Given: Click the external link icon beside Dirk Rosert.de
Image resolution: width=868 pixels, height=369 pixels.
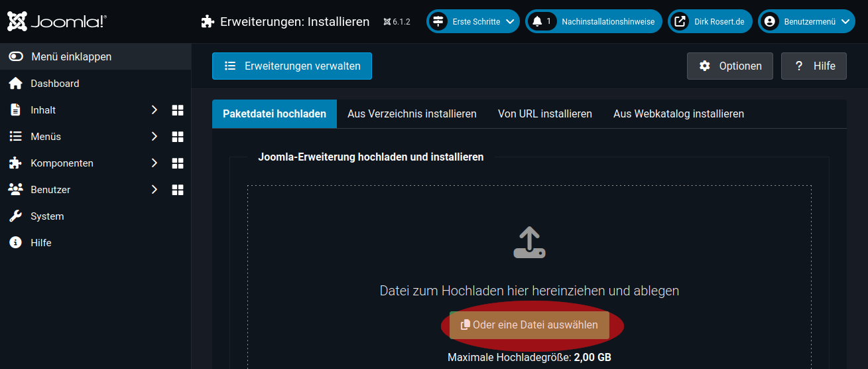Looking at the screenshot, I should 680,22.
